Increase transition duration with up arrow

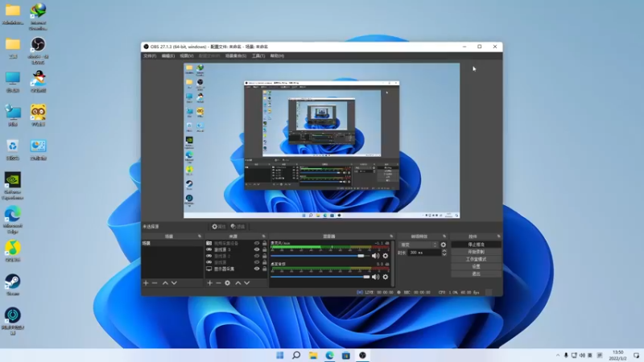[444, 251]
